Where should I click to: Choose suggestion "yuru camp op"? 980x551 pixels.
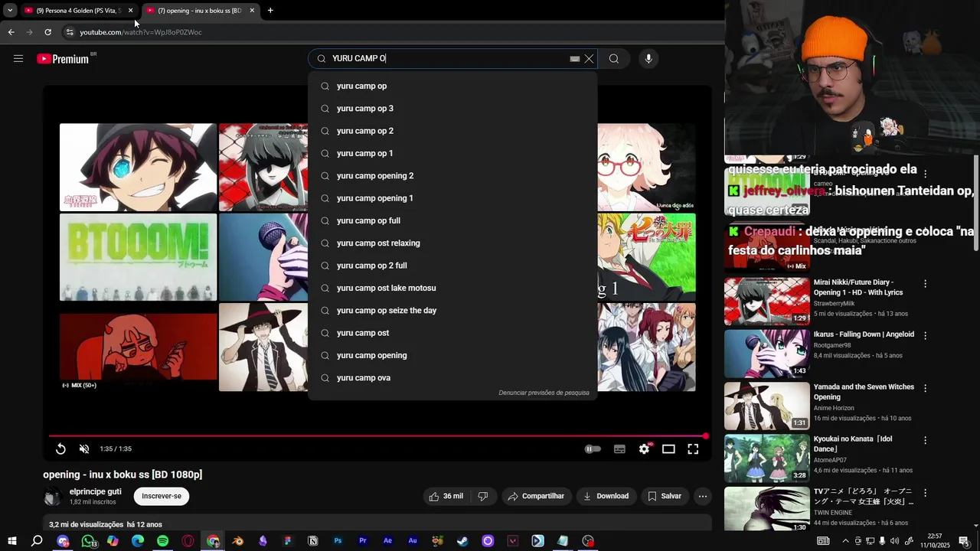[x=452, y=86]
